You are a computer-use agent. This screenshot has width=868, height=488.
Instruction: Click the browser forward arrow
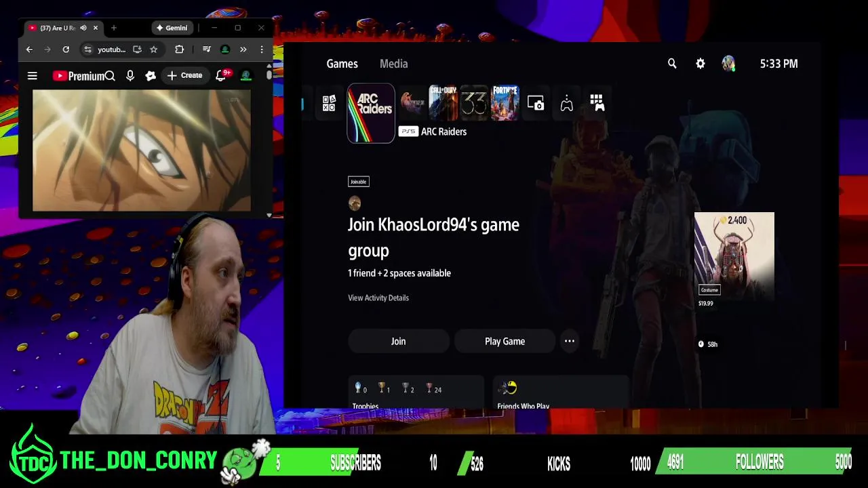click(47, 49)
